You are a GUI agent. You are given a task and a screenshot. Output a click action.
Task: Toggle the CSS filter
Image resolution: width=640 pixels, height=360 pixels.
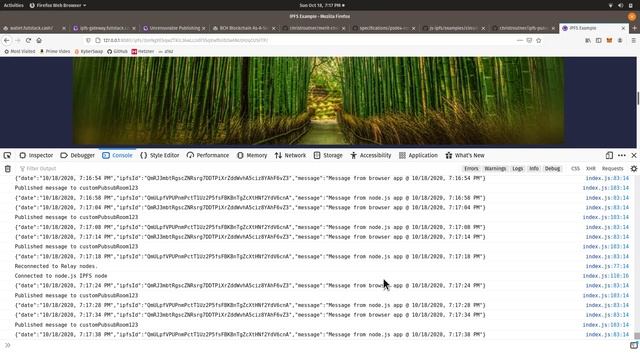(576, 169)
